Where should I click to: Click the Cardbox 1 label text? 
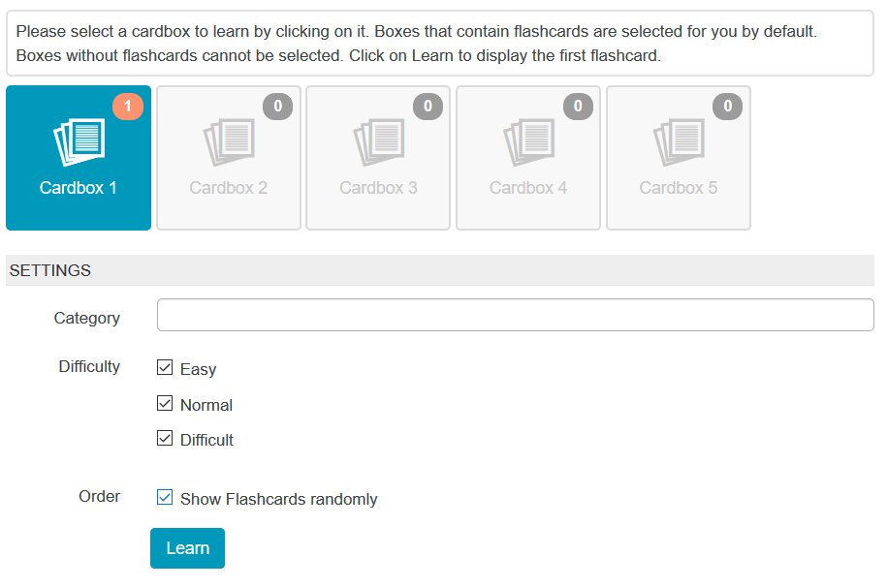(x=78, y=187)
